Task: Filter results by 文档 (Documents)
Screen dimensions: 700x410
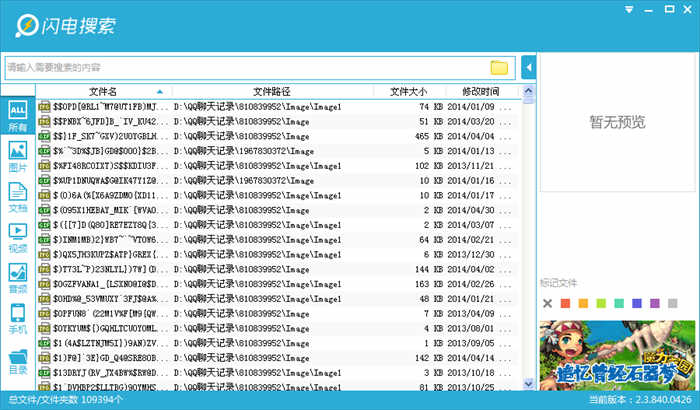Action: click(x=18, y=197)
